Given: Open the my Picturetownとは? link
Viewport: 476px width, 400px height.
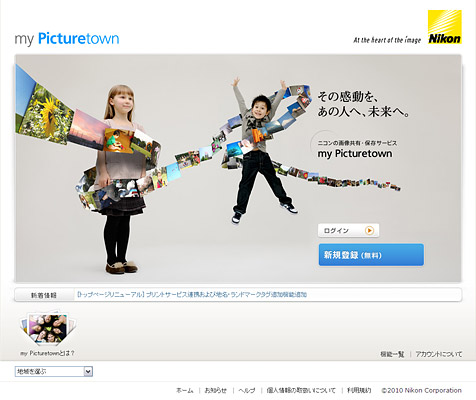Looking at the screenshot, I should (x=47, y=353).
